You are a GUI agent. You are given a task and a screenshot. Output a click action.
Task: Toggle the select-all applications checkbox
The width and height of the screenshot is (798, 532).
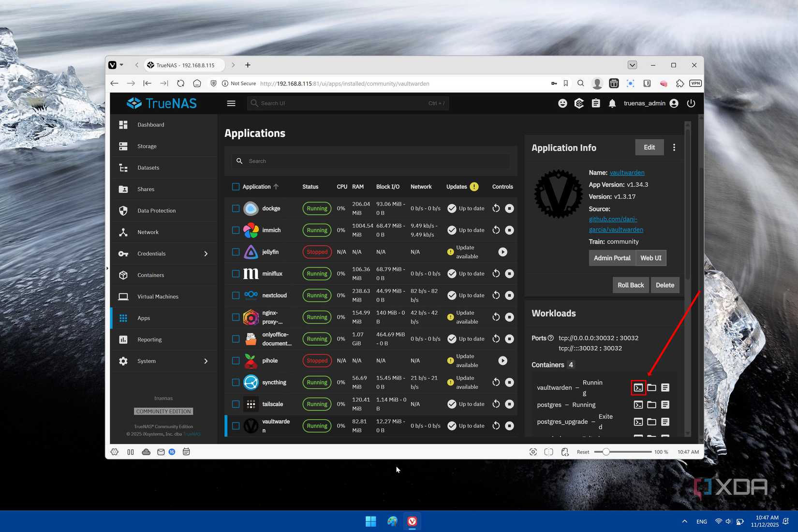236,187
